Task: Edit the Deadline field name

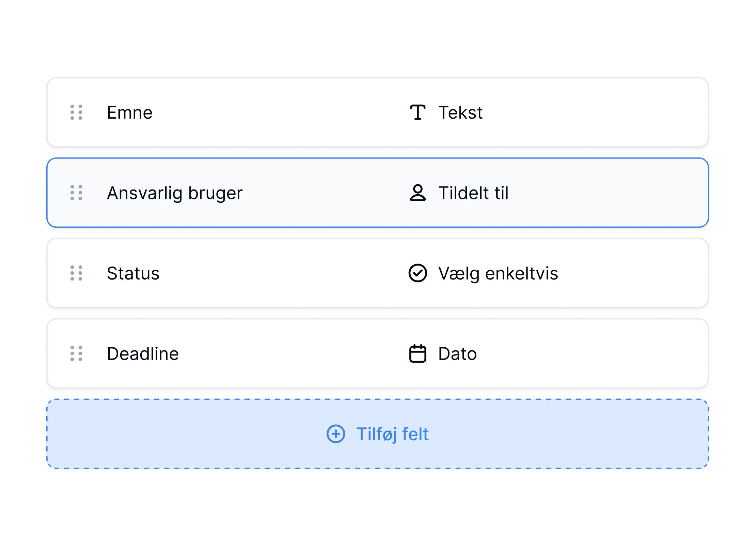Action: coord(143,354)
